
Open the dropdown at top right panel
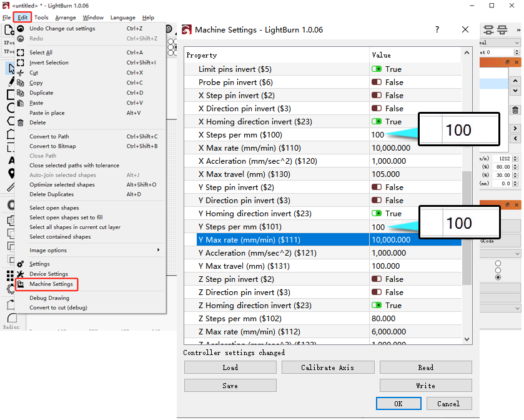[x=500, y=42]
